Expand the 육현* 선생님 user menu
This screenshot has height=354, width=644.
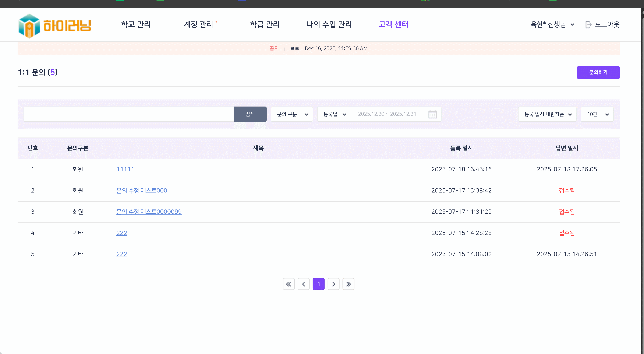click(x=552, y=24)
